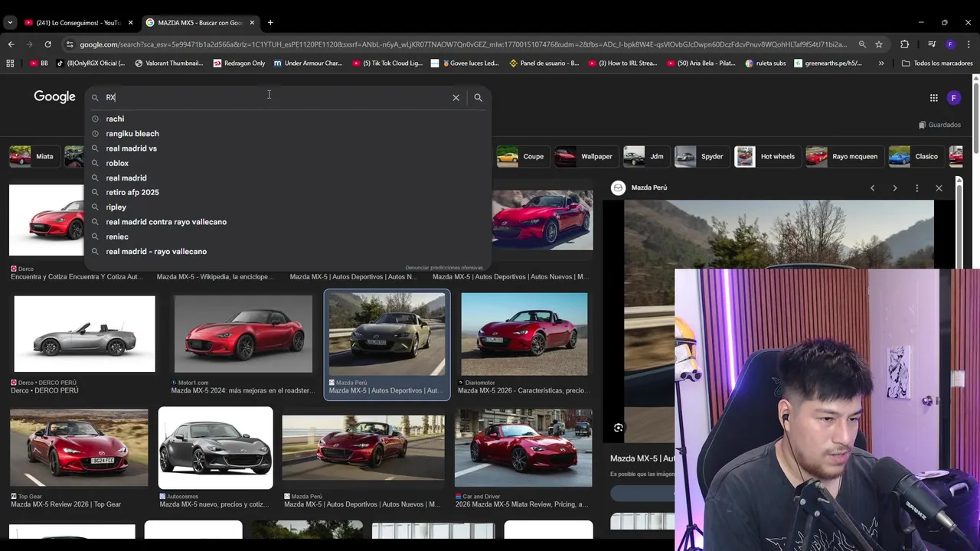Image resolution: width=980 pixels, height=551 pixels.
Task: Open the Google apps grid
Action: (933, 97)
